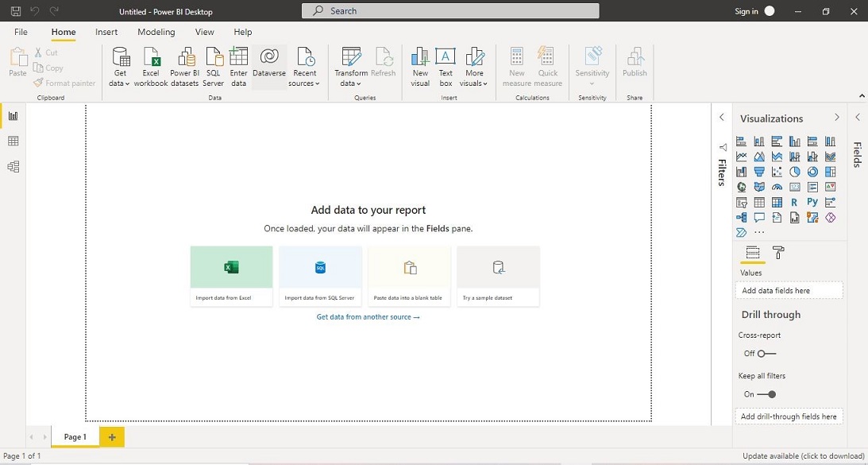Select the Power Automate visual
The image size is (868, 465).
pyautogui.click(x=741, y=232)
